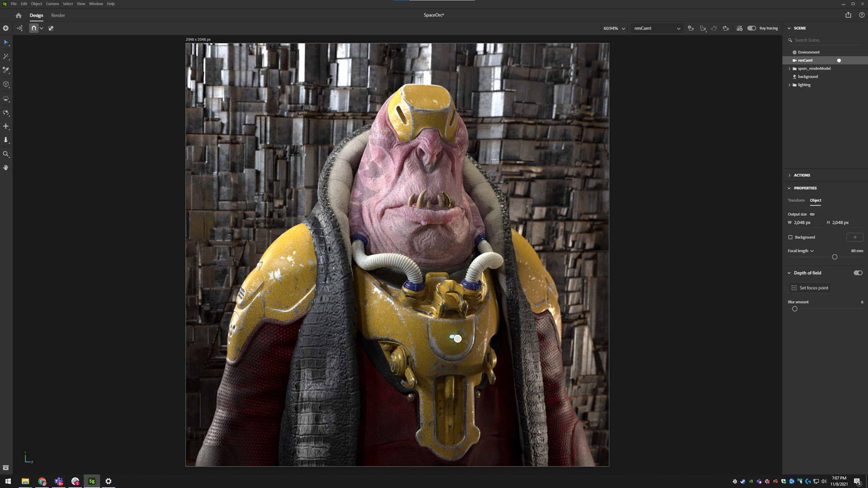
Task: Activate the Environment light tool
Action: pyautogui.click(x=6, y=99)
